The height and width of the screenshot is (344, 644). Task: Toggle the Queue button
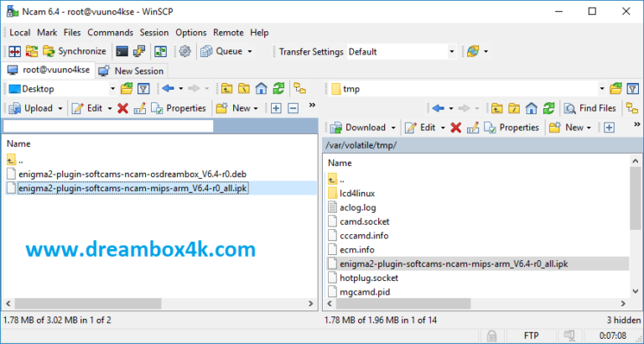click(222, 51)
